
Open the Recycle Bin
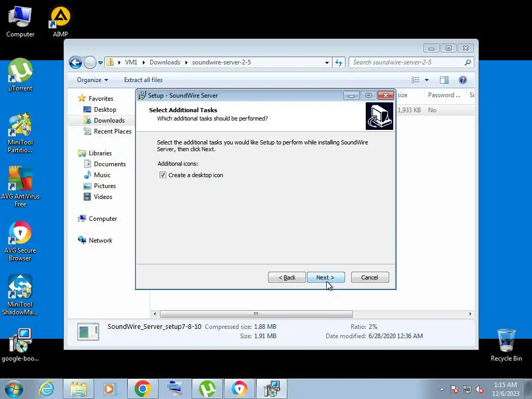(506, 345)
